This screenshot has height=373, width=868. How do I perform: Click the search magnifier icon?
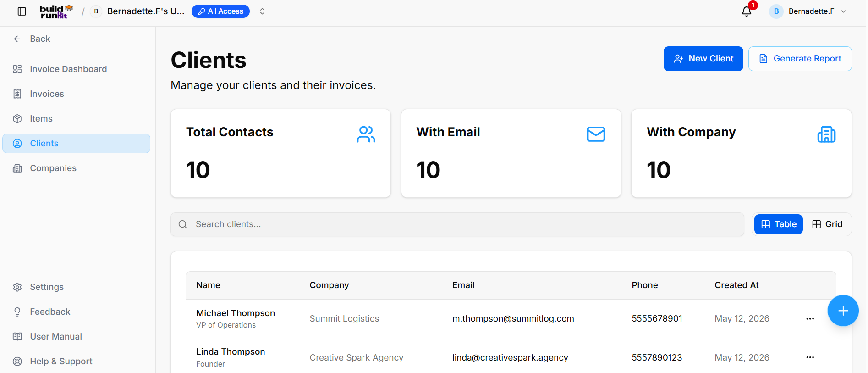click(183, 224)
